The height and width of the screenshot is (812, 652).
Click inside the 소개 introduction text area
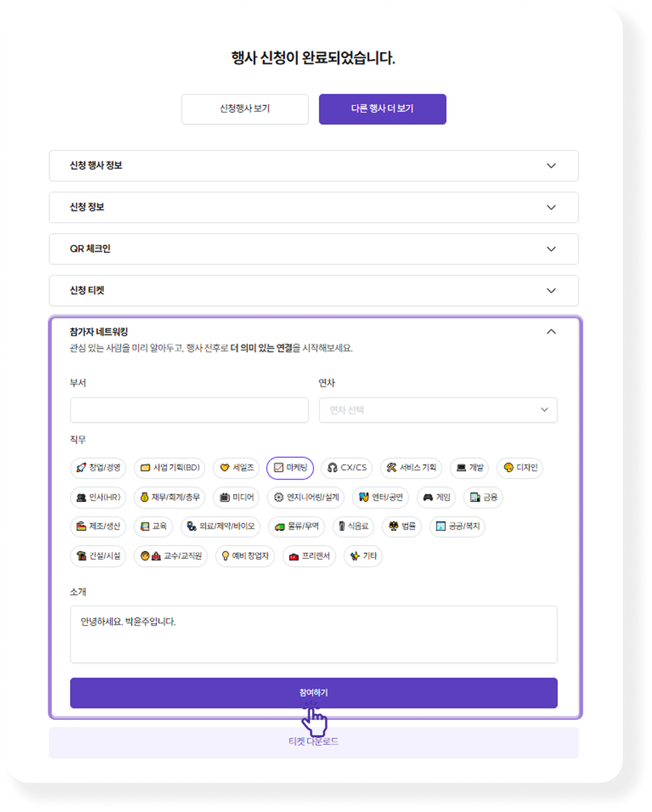[x=313, y=634]
